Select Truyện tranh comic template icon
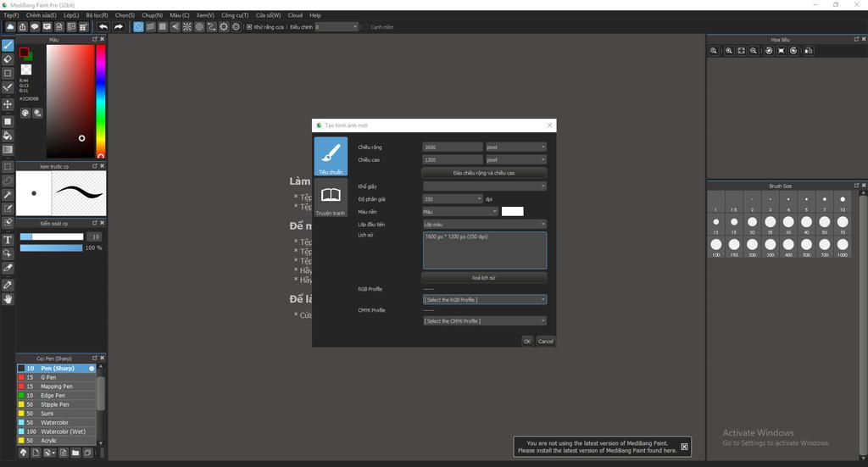The image size is (868, 467). (331, 198)
